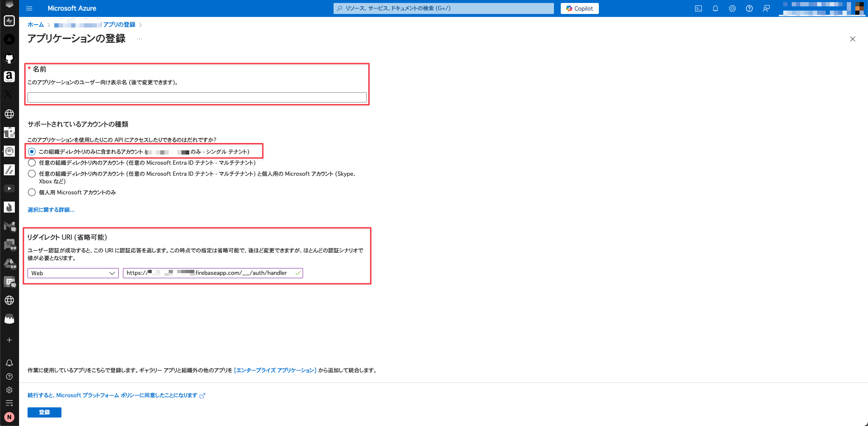Open the more options ellipsis beside page title
This screenshot has height=426, width=868.
coord(139,39)
